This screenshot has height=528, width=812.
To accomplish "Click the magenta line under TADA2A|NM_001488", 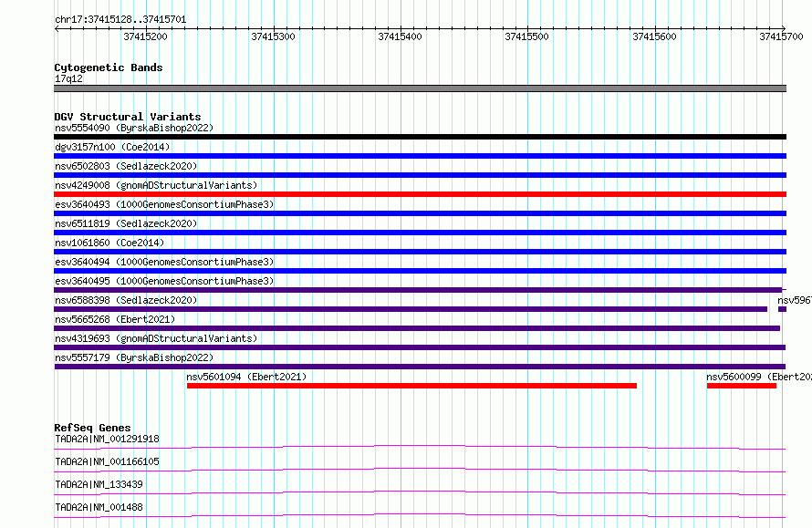I will [x=420, y=515].
